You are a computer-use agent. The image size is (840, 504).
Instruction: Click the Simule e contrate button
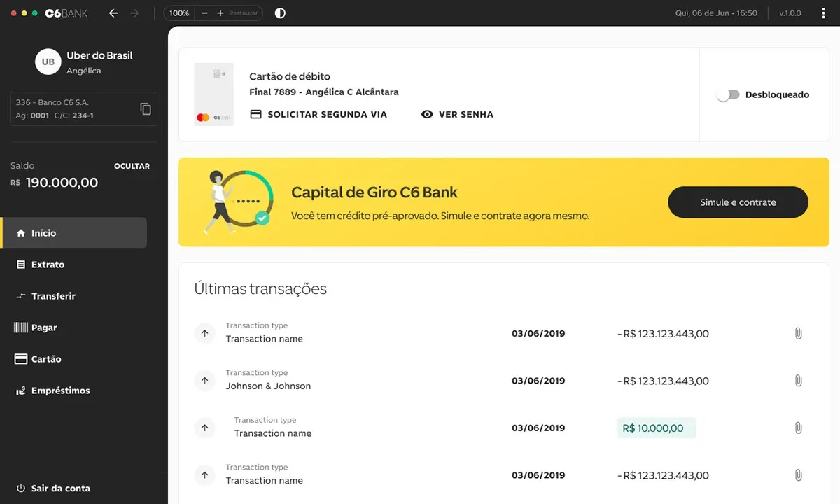(738, 202)
